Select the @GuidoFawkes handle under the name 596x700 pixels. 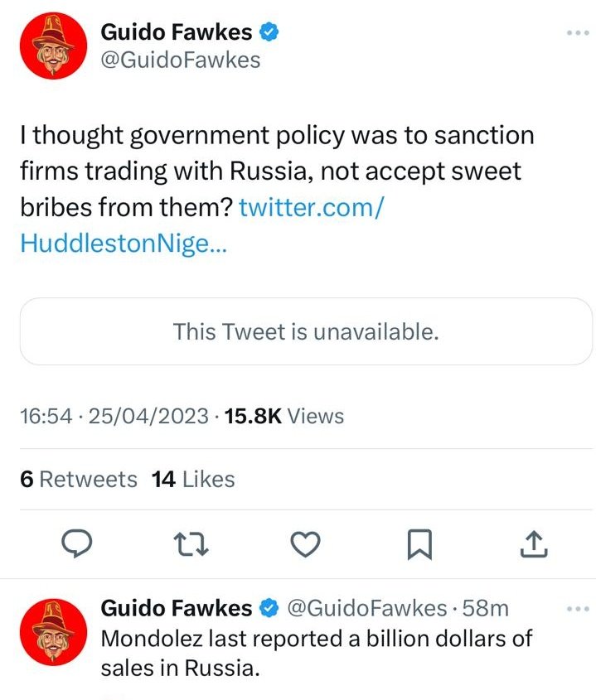click(x=181, y=60)
